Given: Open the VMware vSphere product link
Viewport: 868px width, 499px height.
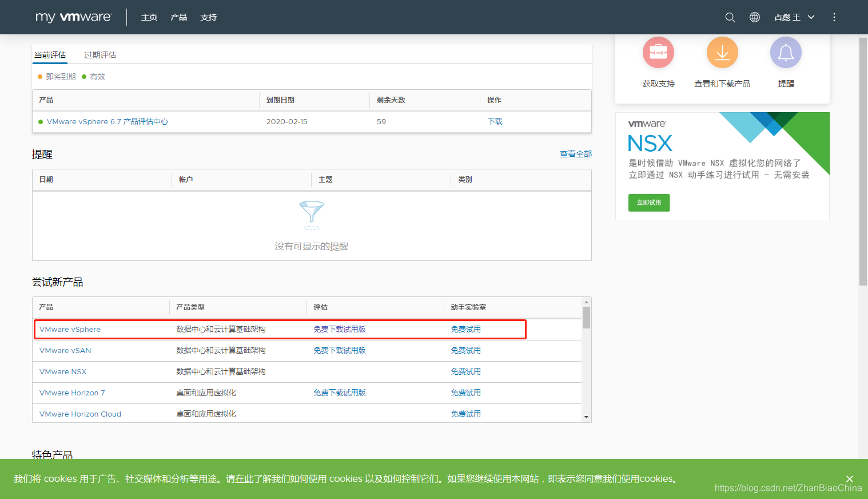Looking at the screenshot, I should (70, 329).
